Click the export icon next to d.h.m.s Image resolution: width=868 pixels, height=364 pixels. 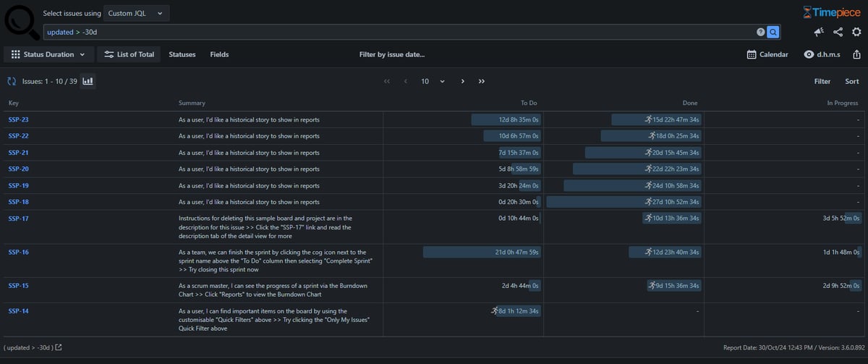click(856, 54)
